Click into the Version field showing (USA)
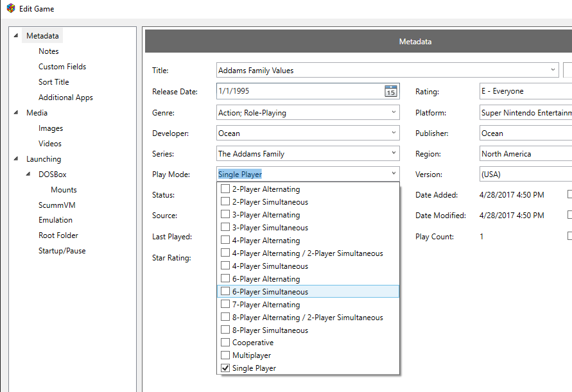The height and width of the screenshot is (392, 572). click(526, 175)
